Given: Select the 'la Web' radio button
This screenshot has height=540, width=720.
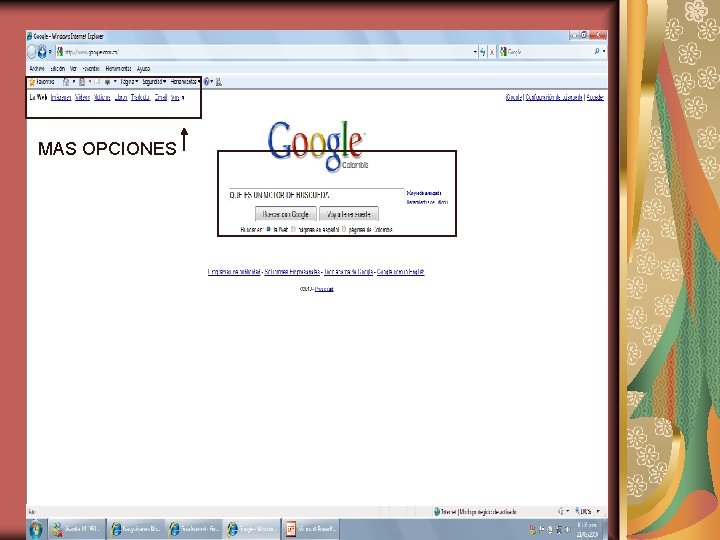Looking at the screenshot, I should (x=269, y=229).
